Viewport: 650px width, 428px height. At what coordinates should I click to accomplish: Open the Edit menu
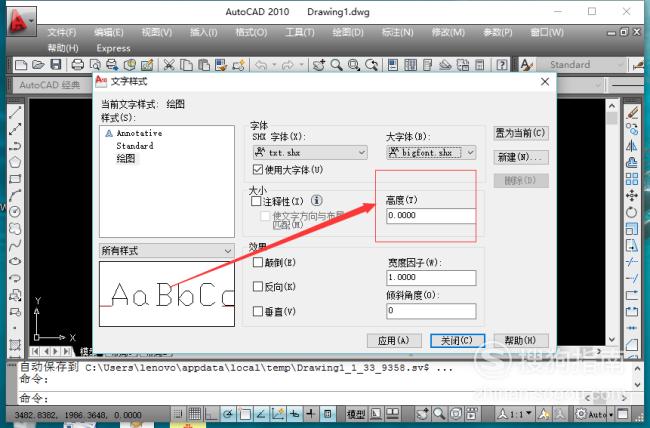click(109, 32)
